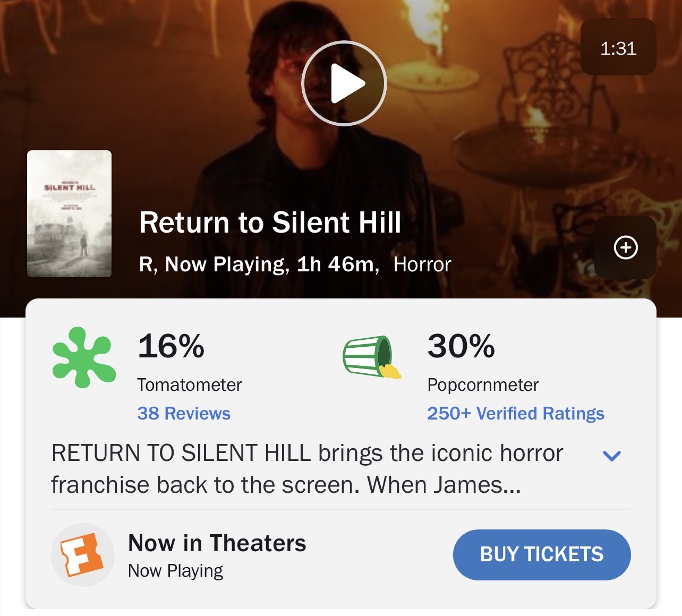This screenshot has width=682, height=616.
Task: Click the 1h 46m runtime text
Action: pyautogui.click(x=338, y=264)
